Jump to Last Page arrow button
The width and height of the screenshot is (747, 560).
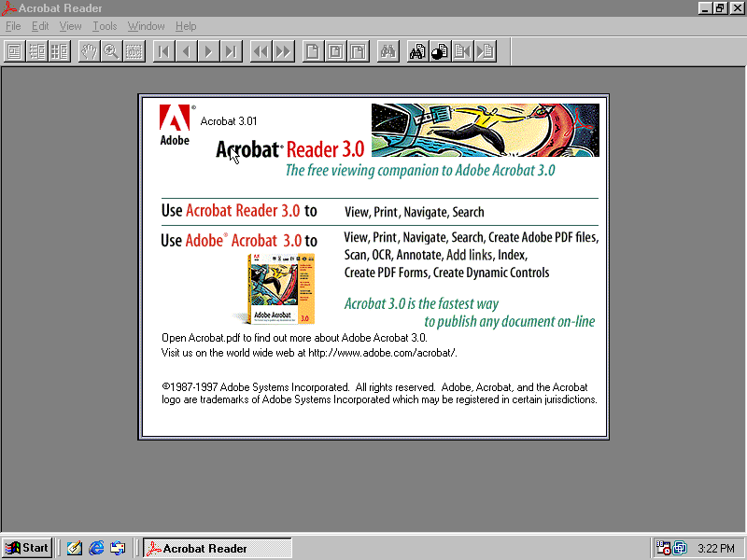click(231, 51)
